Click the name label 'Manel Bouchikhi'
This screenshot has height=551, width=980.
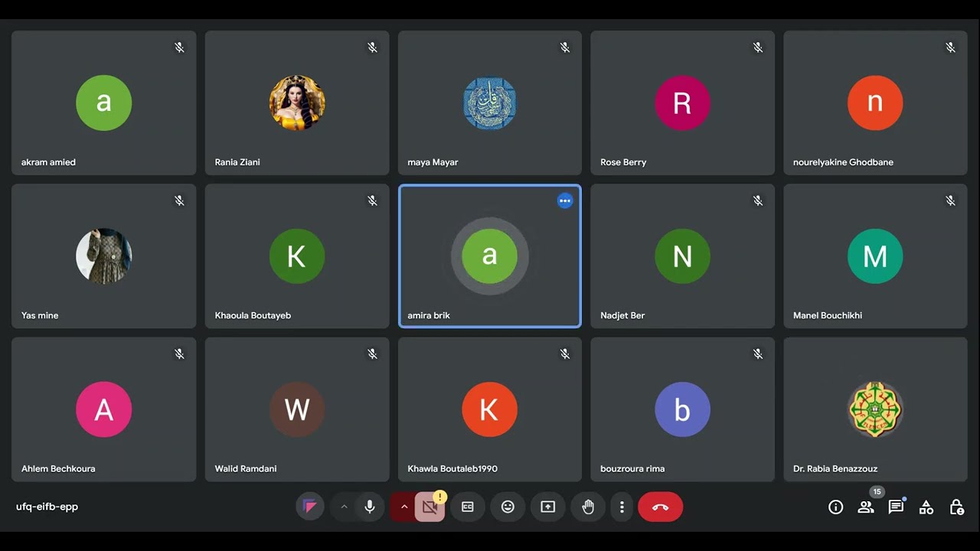828,315
